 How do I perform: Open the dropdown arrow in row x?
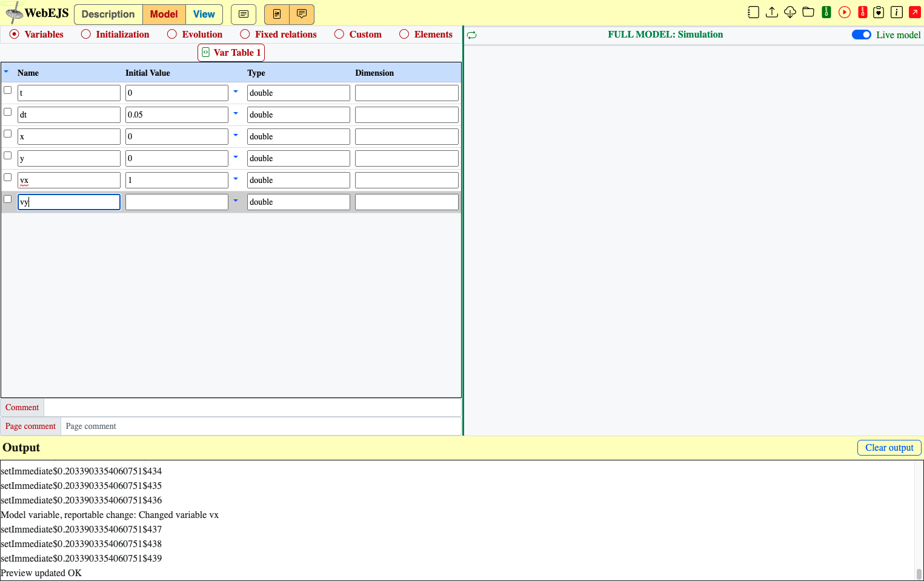[236, 136]
